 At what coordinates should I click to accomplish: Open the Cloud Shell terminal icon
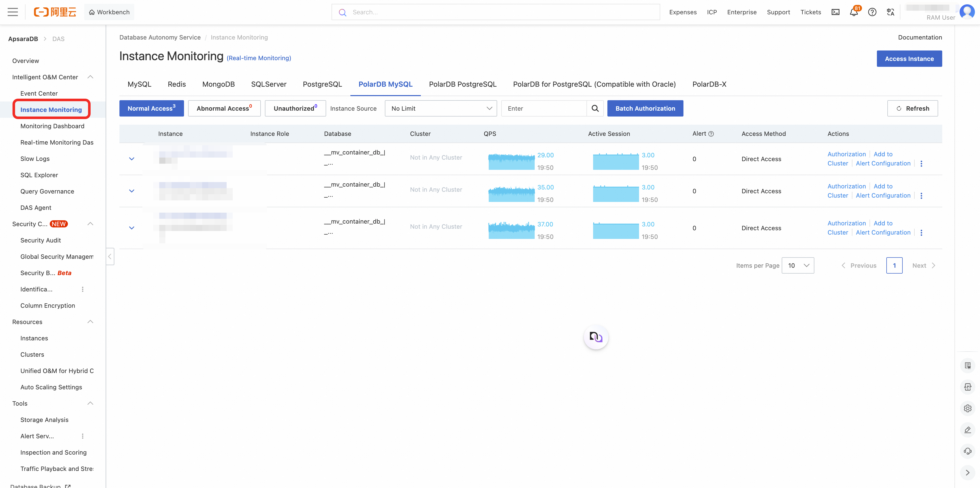836,12
